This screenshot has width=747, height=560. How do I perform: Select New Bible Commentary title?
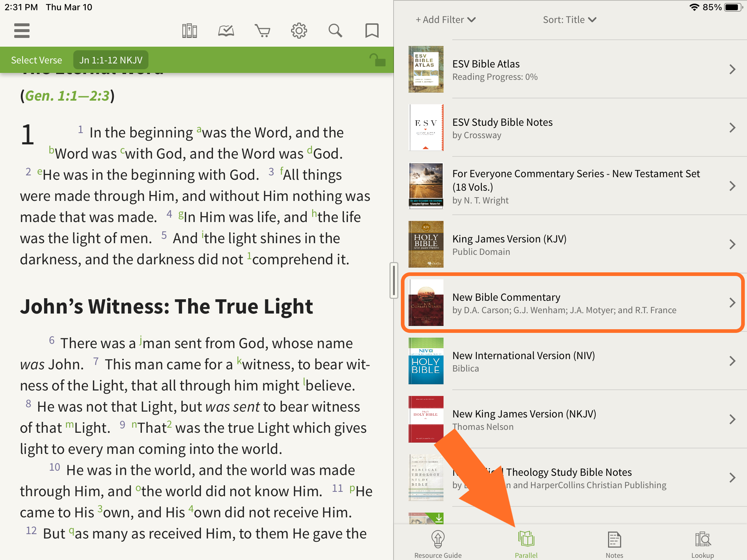pyautogui.click(x=506, y=297)
